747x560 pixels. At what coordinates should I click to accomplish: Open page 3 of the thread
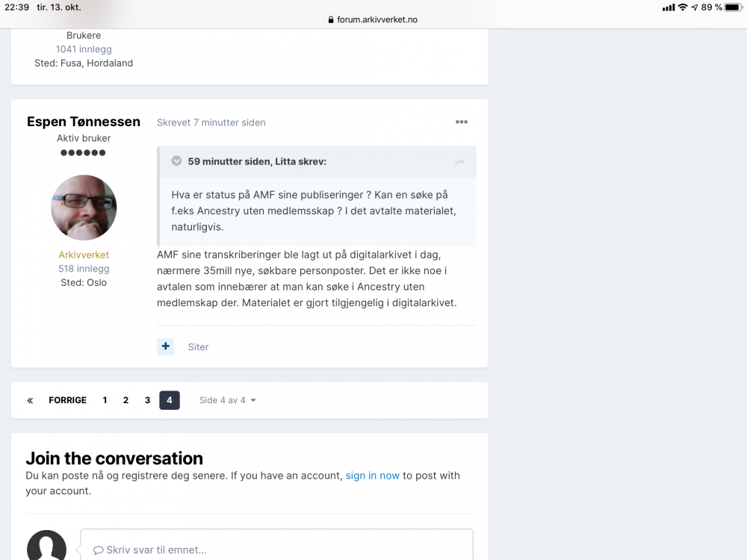pyautogui.click(x=147, y=400)
